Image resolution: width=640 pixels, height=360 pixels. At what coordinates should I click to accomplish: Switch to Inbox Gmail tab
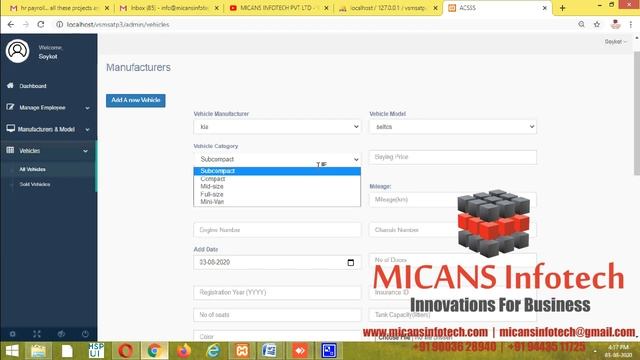point(169,8)
